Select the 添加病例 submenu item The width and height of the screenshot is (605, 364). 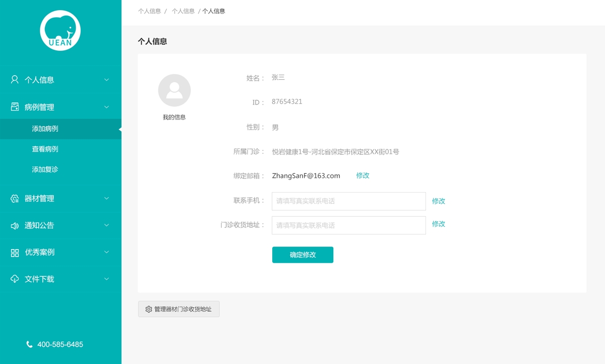point(45,129)
